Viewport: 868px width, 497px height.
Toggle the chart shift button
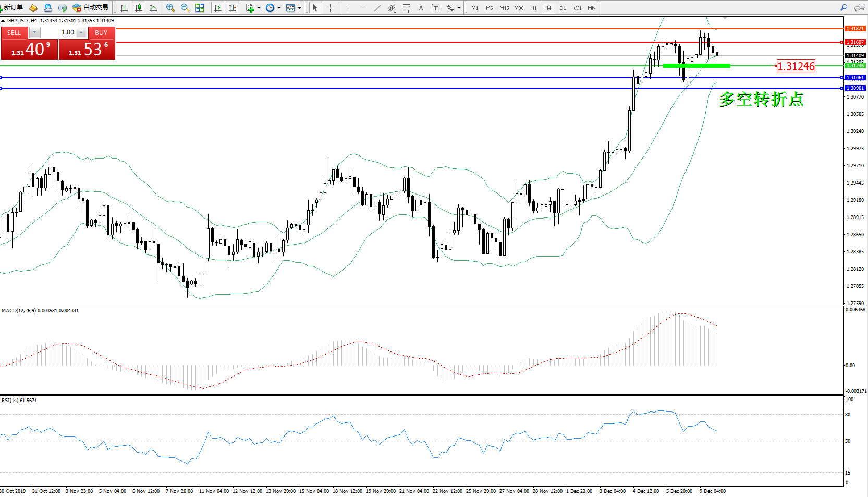233,8
